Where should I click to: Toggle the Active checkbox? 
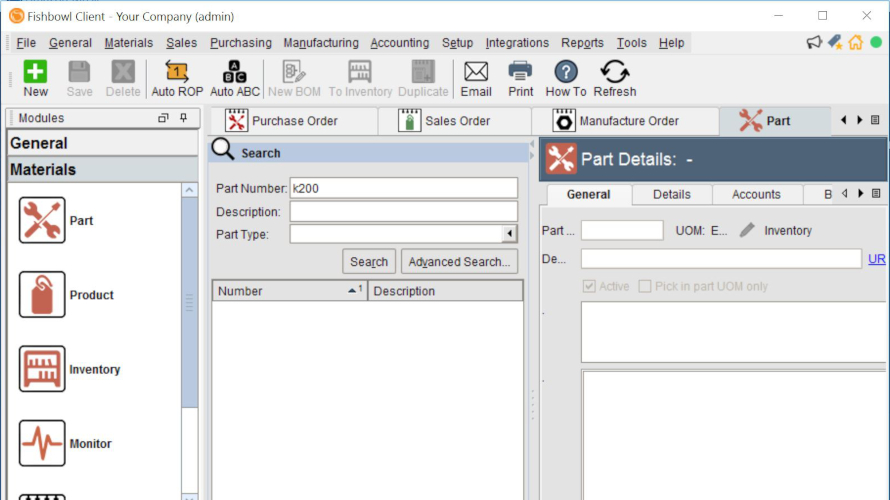pyautogui.click(x=589, y=286)
